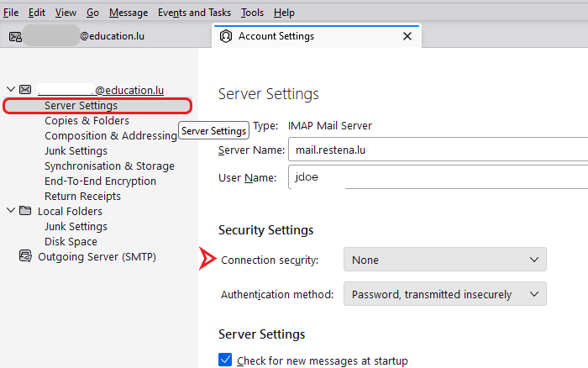Collapse the education.lu account tree
The image size is (588, 368).
(10, 89)
